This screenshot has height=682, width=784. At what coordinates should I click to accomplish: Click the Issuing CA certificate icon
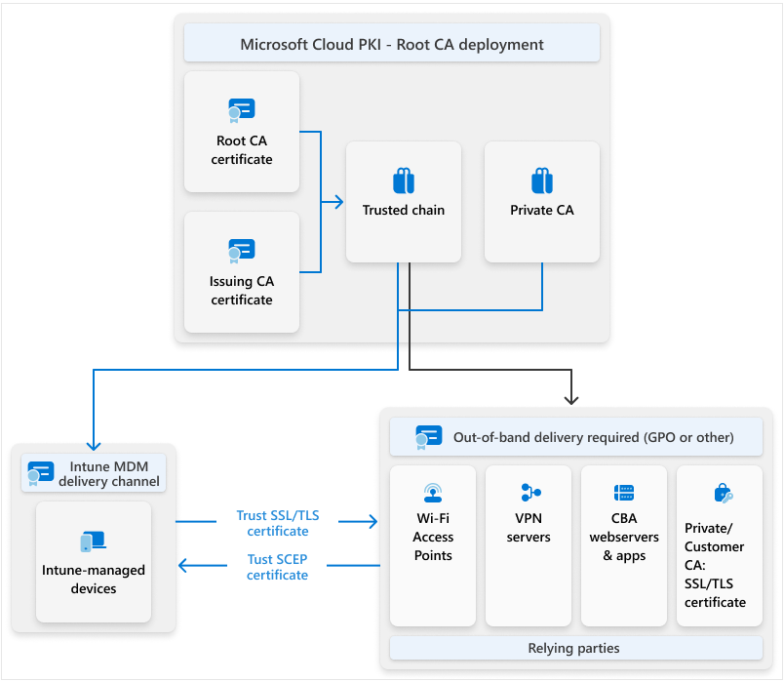click(x=242, y=251)
